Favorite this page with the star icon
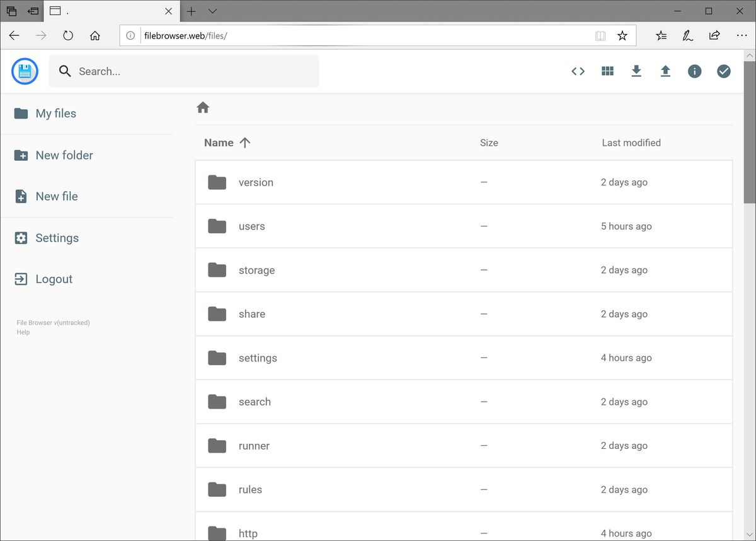This screenshot has height=541, width=756. tap(622, 36)
